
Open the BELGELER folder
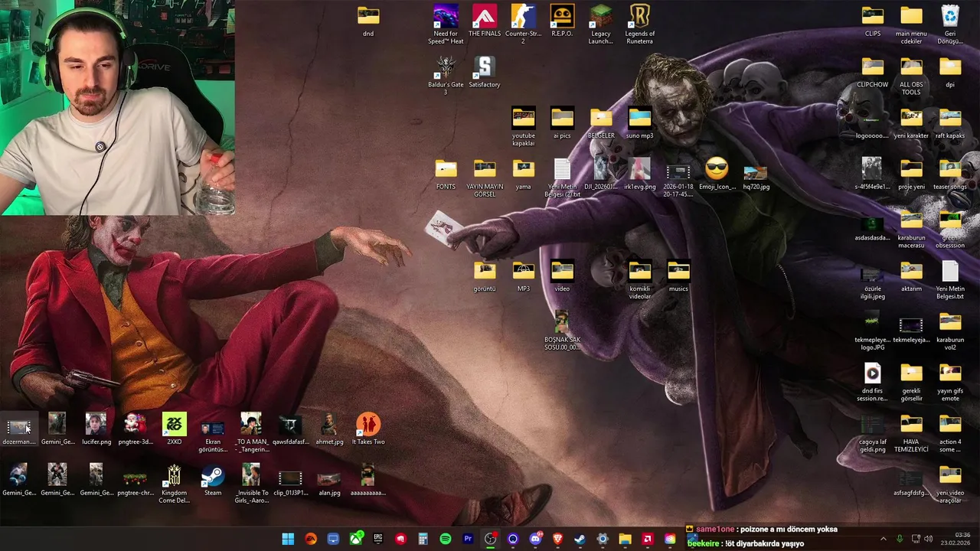(x=601, y=123)
